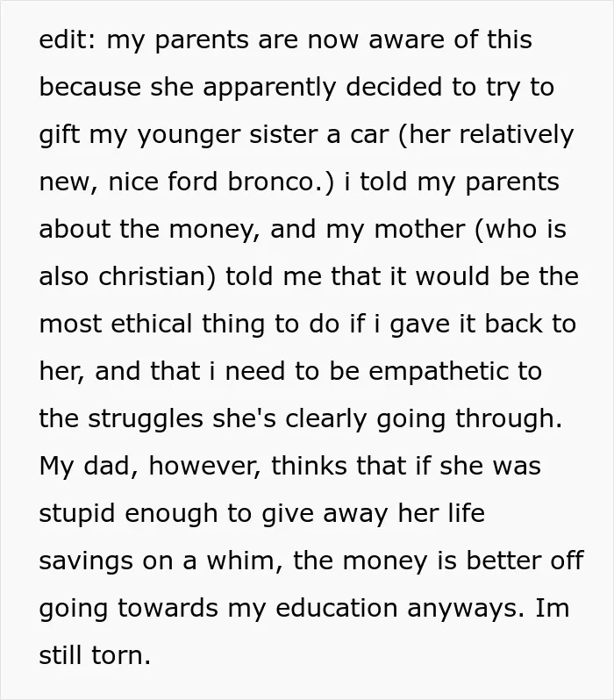
Task: Select the word "relatively"
Action: point(517,136)
